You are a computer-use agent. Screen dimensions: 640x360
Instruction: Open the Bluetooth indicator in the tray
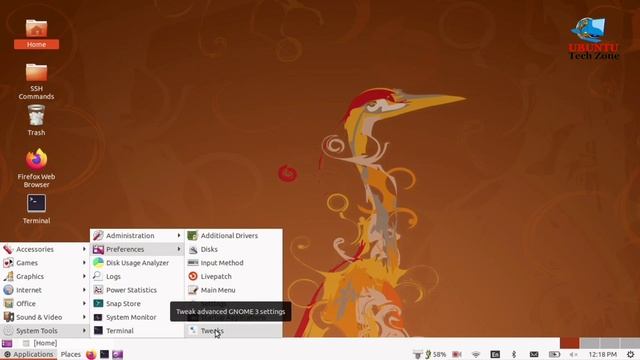pos(514,354)
